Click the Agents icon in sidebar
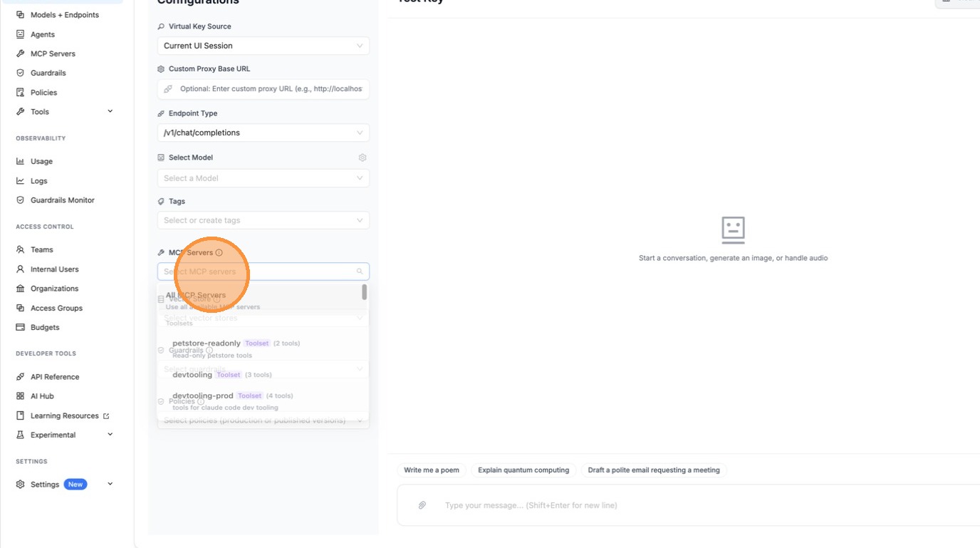This screenshot has width=980, height=548. tap(21, 34)
